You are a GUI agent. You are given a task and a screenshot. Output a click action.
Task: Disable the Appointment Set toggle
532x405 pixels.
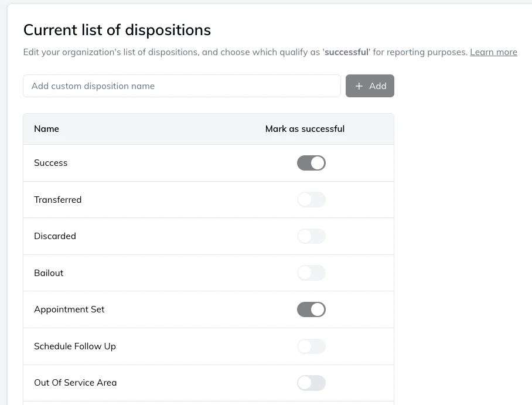click(x=311, y=309)
